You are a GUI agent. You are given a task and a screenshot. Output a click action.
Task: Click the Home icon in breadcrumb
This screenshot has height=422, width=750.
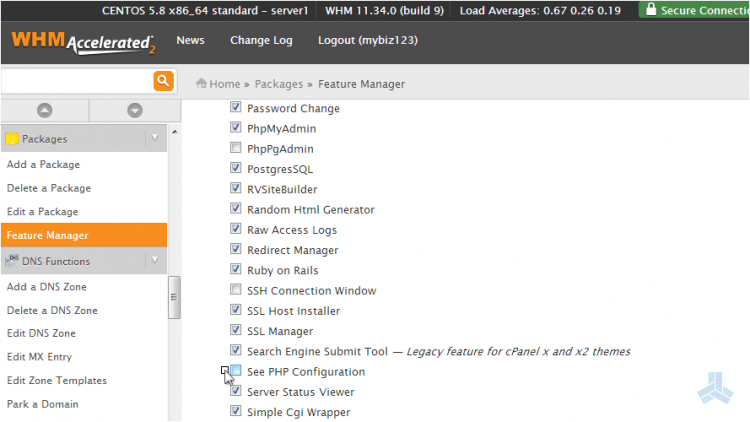pyautogui.click(x=201, y=84)
